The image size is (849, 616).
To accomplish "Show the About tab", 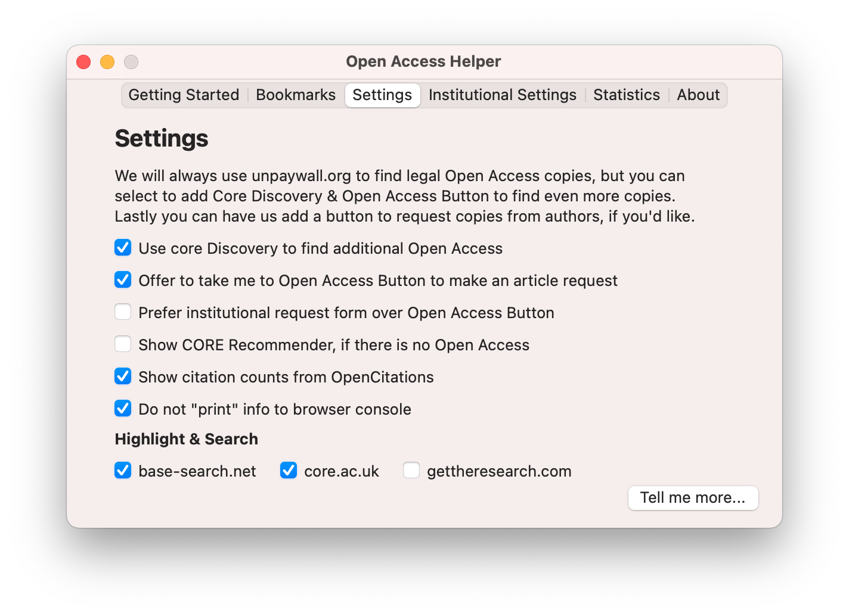I will [698, 95].
